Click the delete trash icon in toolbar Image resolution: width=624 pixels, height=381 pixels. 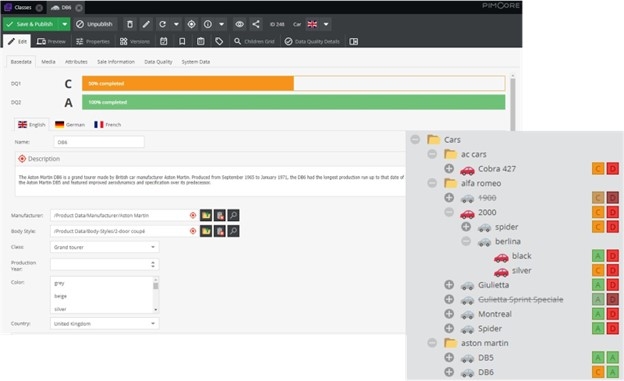pos(130,24)
